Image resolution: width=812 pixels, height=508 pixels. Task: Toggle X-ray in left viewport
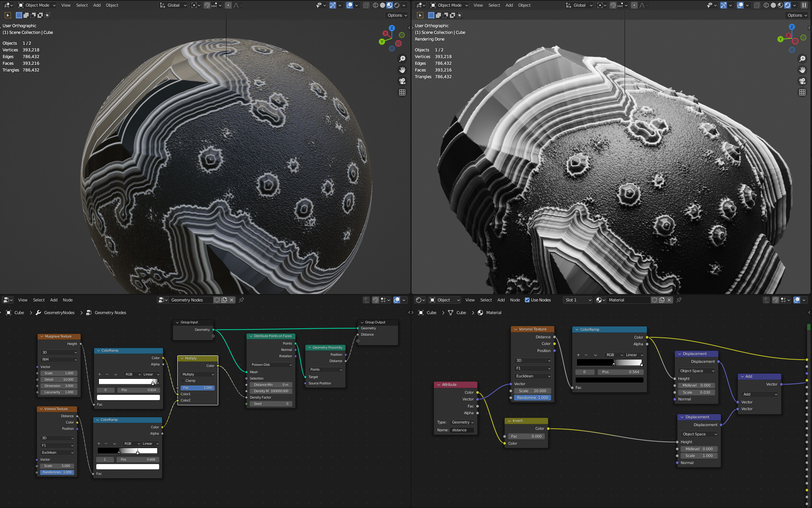(366, 5)
